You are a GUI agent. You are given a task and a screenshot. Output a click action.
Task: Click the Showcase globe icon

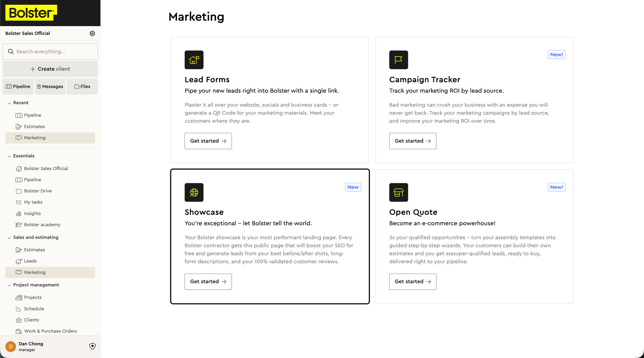[194, 192]
